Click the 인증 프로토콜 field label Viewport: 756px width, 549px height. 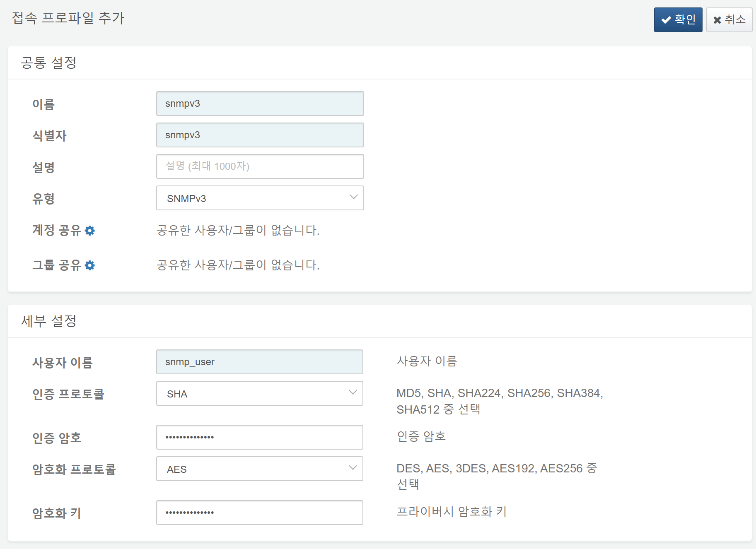click(68, 394)
